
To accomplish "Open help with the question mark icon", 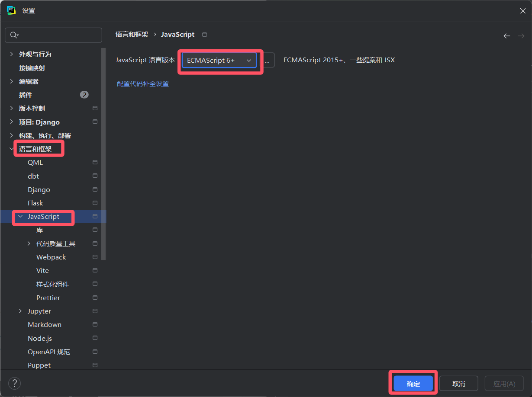I will (x=15, y=383).
